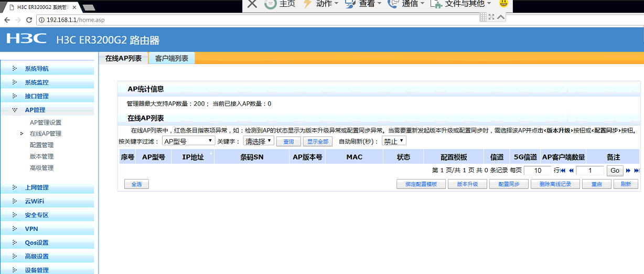The image size is (644, 274).
Task: Click the page number field showing 1
Action: point(590,171)
